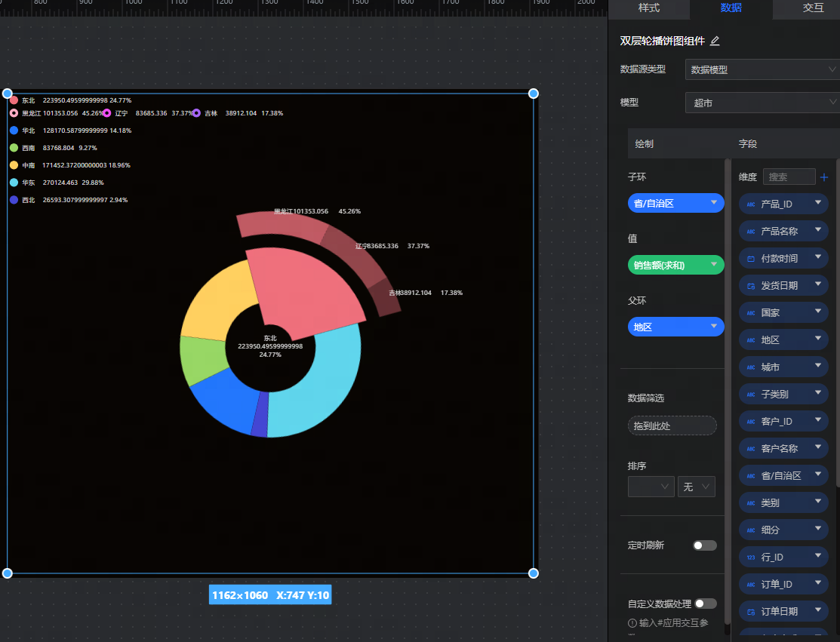Viewport: 840px width, 642px height.
Task: Click the 销售额(求和) value field pill
Action: pos(675,265)
